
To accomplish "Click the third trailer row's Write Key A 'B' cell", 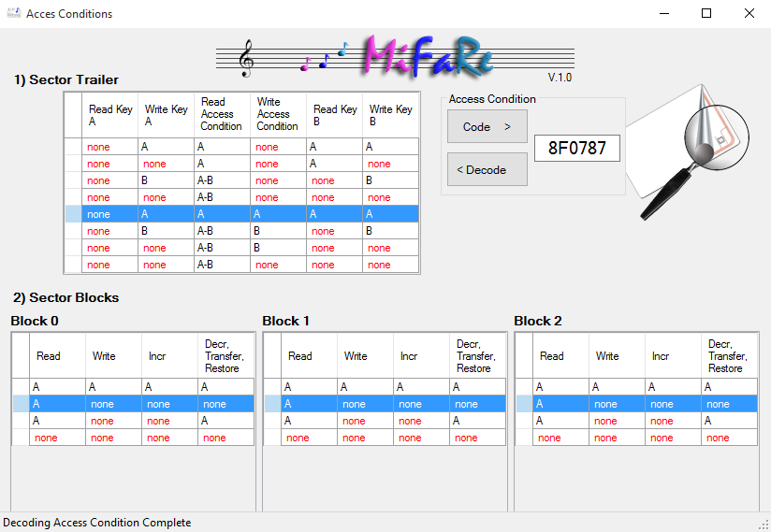I will (x=167, y=180).
